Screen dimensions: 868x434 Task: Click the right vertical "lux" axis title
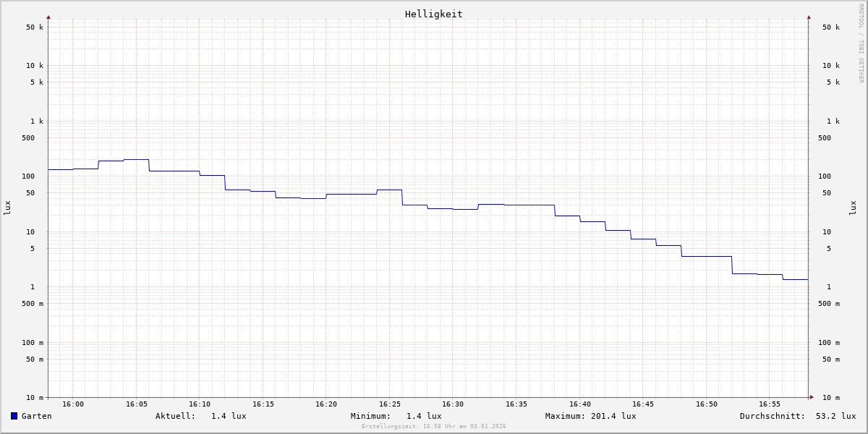pyautogui.click(x=853, y=208)
